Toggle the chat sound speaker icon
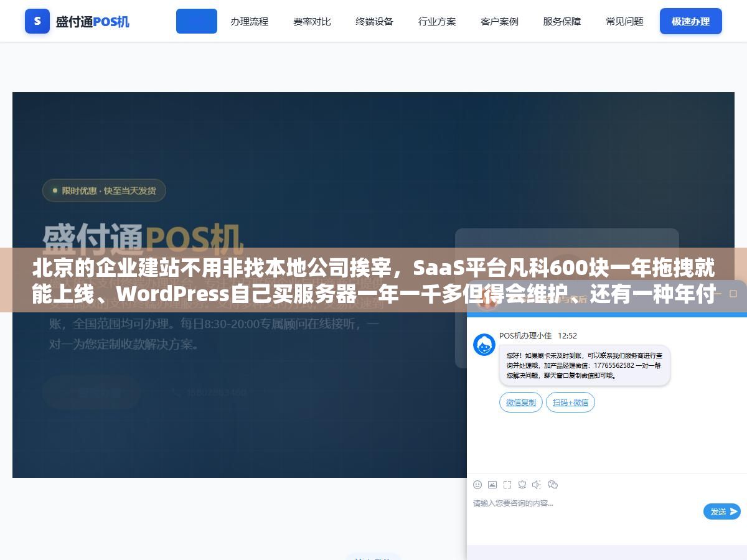The height and width of the screenshot is (560, 747). [537, 485]
